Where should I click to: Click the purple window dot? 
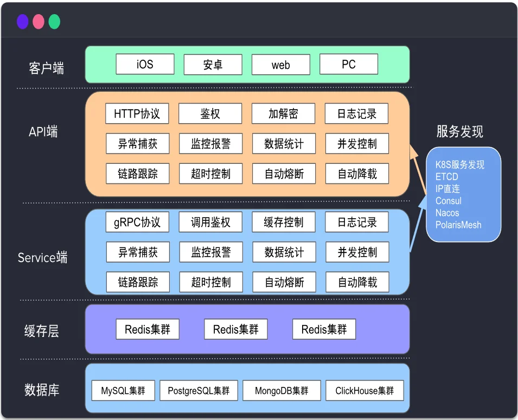click(x=22, y=22)
